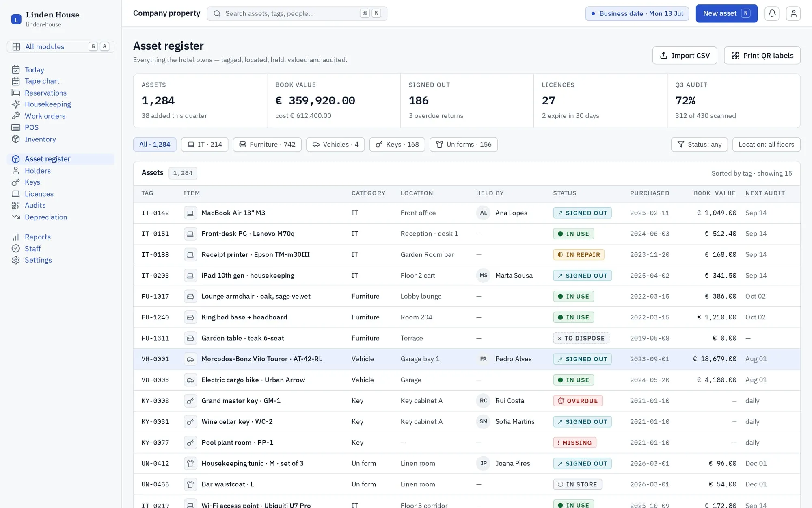Open Settings gear in sidebar
This screenshot has width=812, height=508.
click(x=16, y=261)
